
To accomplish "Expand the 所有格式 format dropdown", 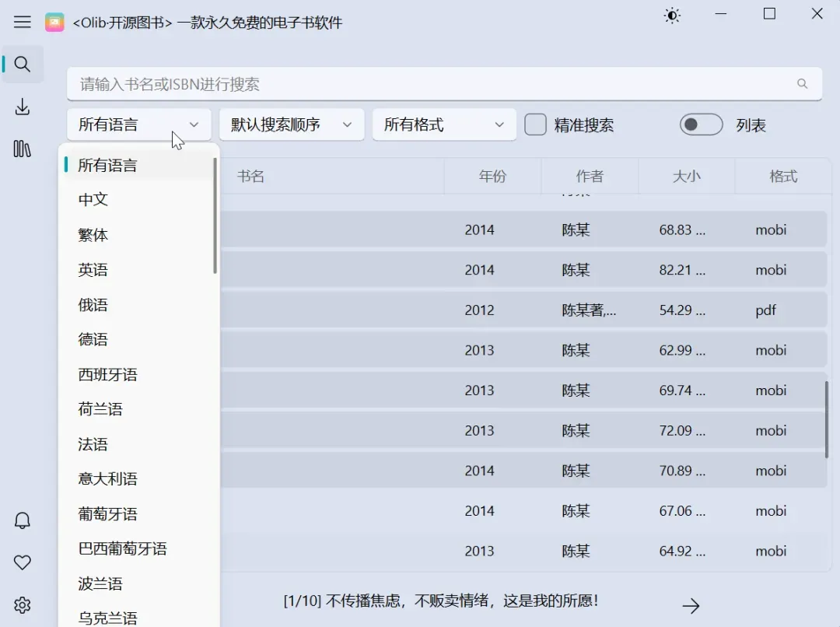I will (444, 124).
